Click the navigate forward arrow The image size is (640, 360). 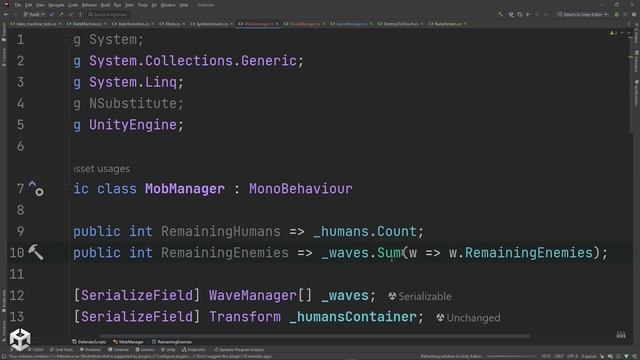pyautogui.click(x=15, y=14)
